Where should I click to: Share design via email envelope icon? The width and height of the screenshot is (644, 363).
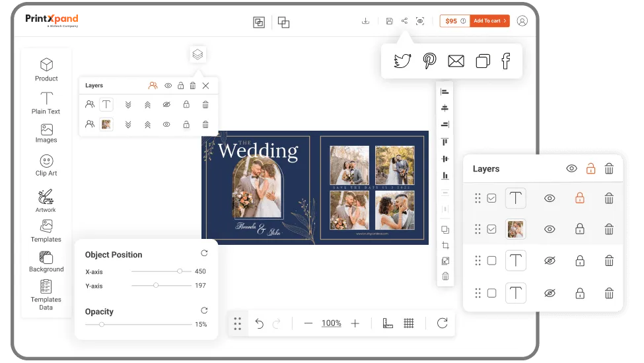[x=456, y=61]
